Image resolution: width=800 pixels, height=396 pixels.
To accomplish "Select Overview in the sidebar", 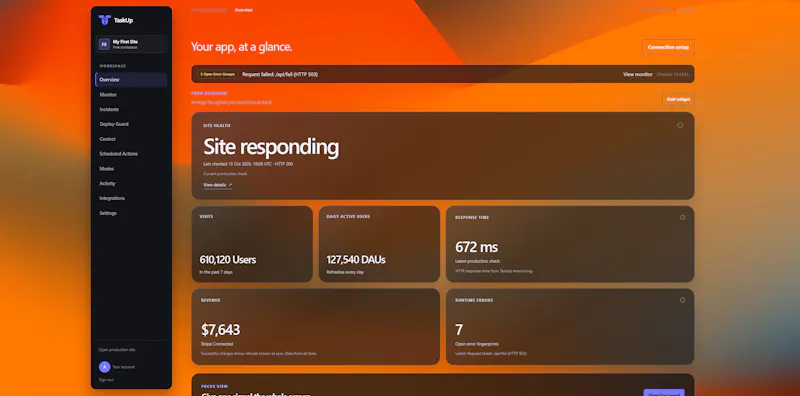I will click(x=131, y=80).
